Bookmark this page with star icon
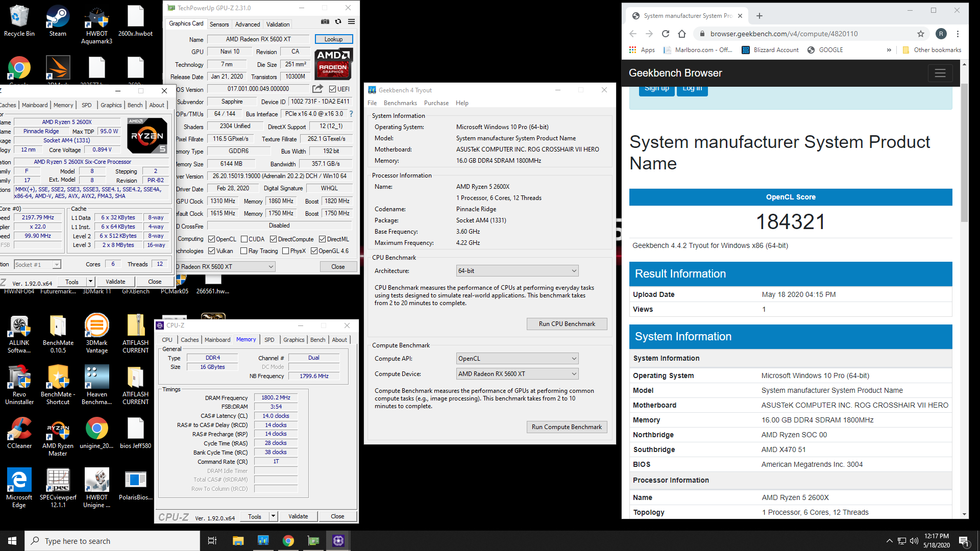 (x=920, y=34)
